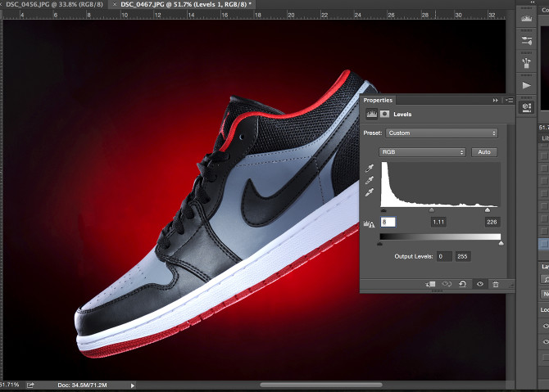
Task: Pick the black point eyedropper
Action: point(370,169)
